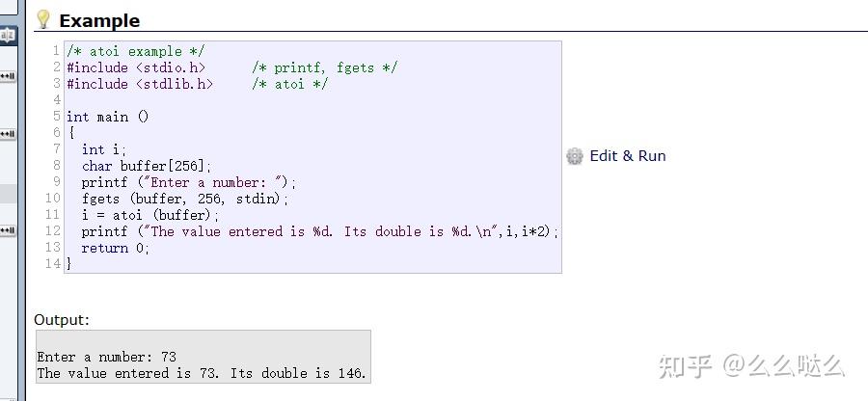Click the Its double is 146 output line
The image size is (868, 401).
[x=203, y=373]
